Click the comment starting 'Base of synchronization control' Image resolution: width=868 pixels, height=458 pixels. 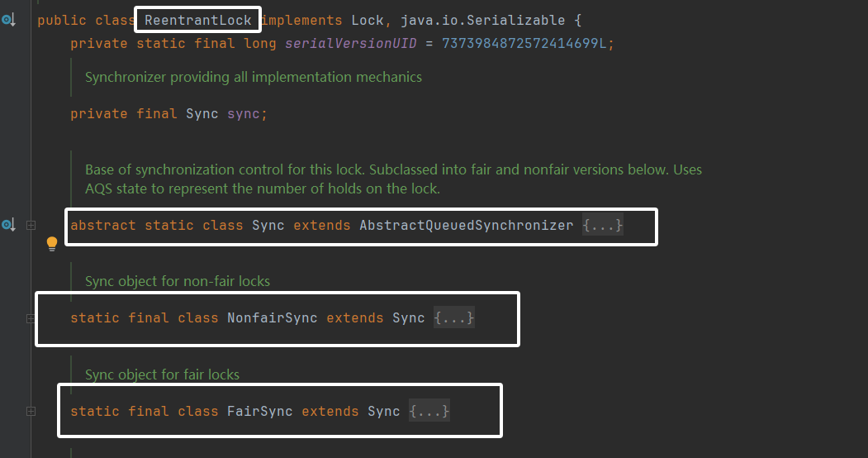[x=394, y=179]
